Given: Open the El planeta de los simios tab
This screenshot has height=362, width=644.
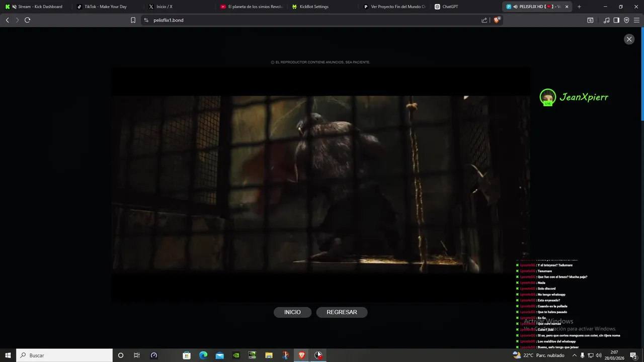Looking at the screenshot, I should click(x=251, y=7).
